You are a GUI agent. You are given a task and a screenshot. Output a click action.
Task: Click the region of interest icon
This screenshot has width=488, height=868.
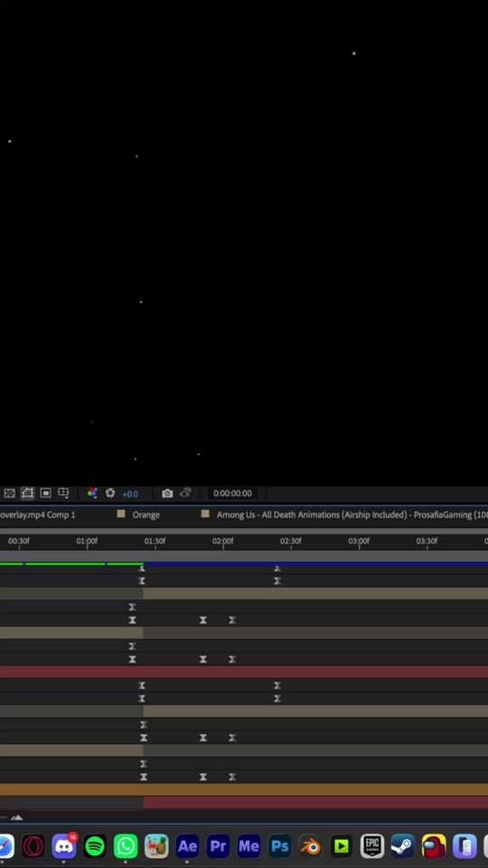pyautogui.click(x=46, y=493)
